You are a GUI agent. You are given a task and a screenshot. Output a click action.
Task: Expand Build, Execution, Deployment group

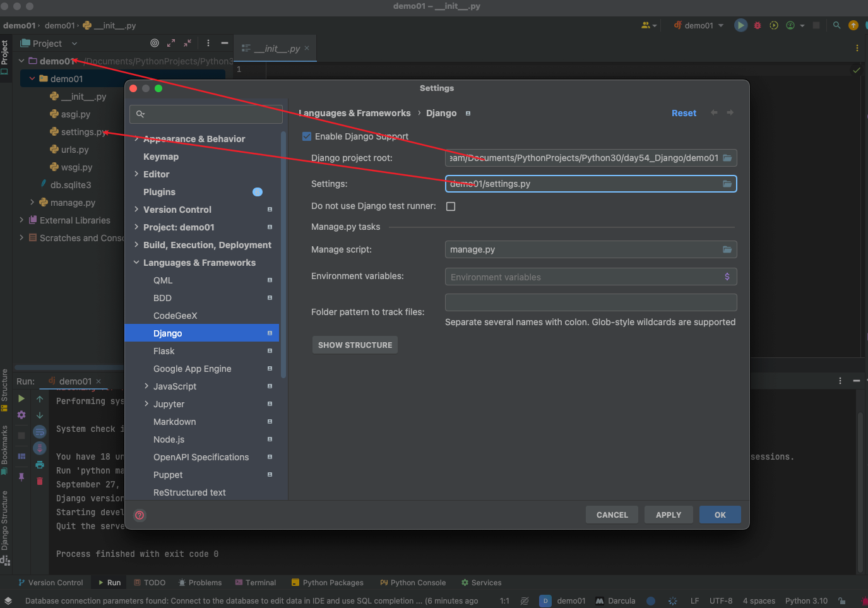pos(136,244)
